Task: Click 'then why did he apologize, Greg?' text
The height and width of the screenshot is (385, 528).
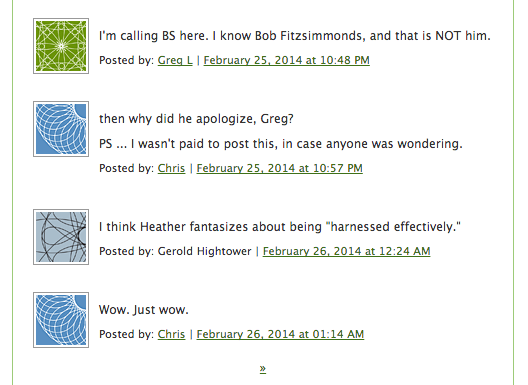Action: tap(196, 119)
